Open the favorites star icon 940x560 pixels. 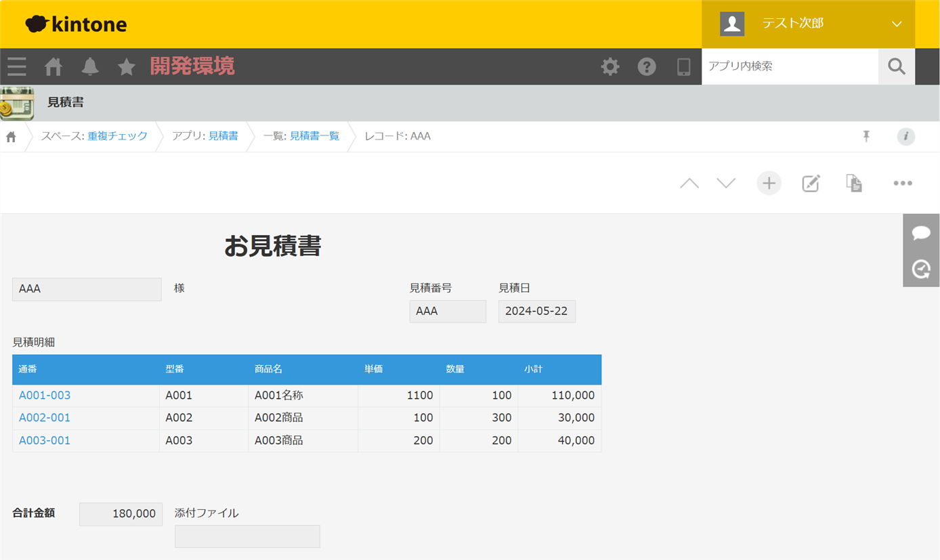tap(127, 66)
